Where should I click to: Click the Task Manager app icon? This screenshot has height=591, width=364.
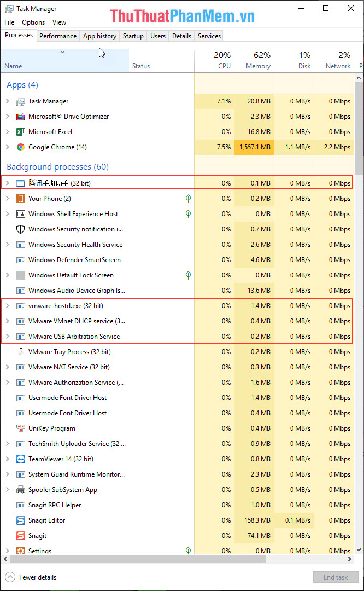point(20,101)
